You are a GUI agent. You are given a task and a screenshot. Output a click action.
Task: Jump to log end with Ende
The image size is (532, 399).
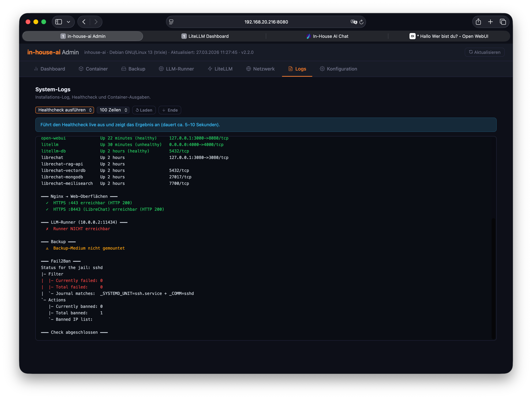pyautogui.click(x=170, y=110)
